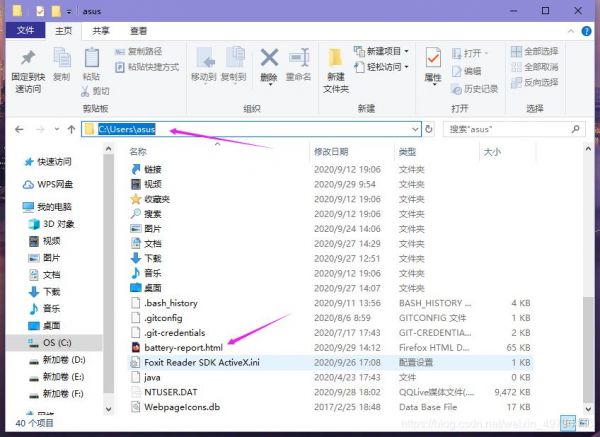This screenshot has height=437, width=600.
Task: Click the Up one level arrow
Action: pos(71,130)
